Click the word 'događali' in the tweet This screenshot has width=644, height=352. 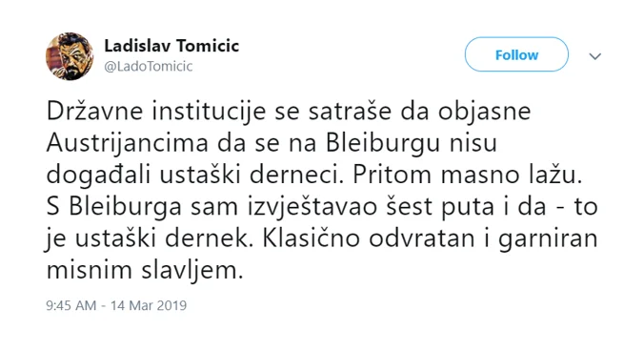click(98, 176)
